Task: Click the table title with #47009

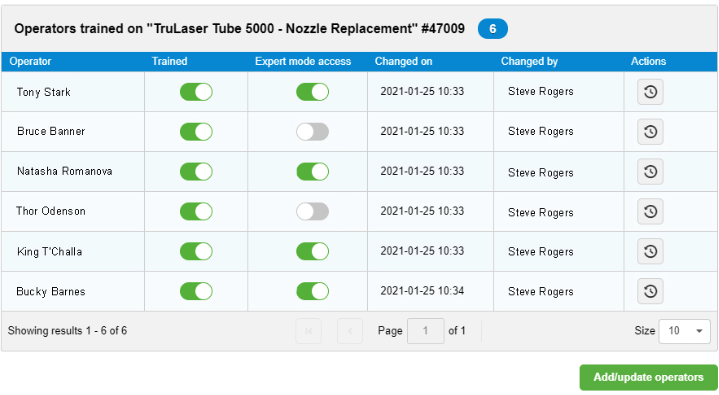Action: coord(239,28)
